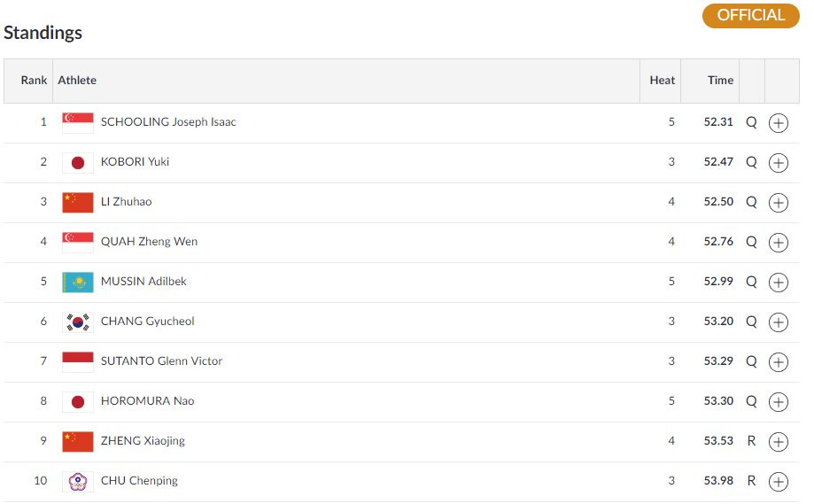The width and height of the screenshot is (814, 504).
Task: Expand plus icon in KOBORI Yuki row
Action: pos(778,163)
